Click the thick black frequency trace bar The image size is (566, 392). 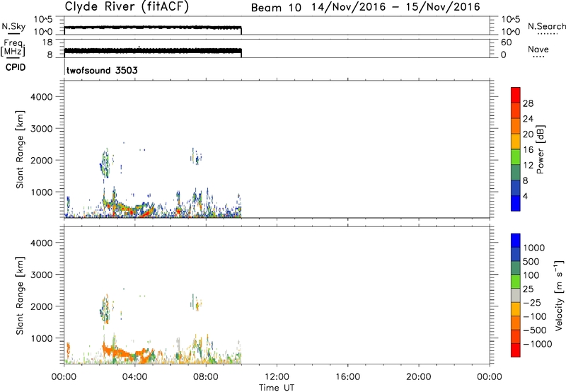click(153, 51)
